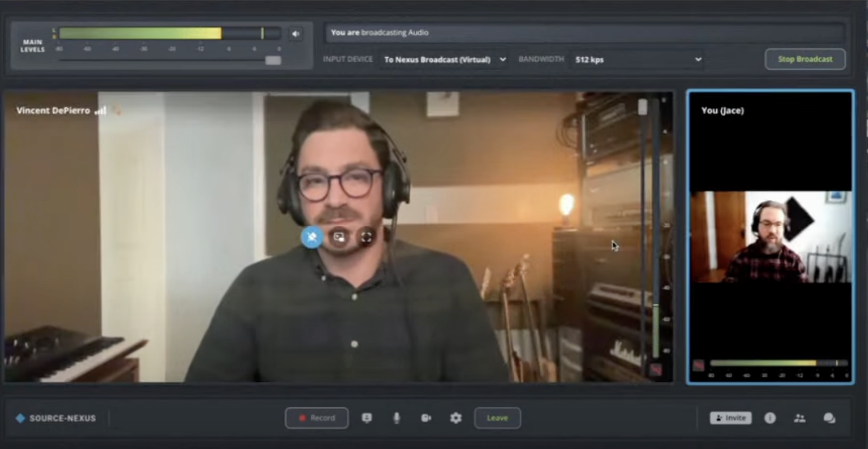Mute main levels with the speaker icon
The height and width of the screenshot is (449, 868).
[x=295, y=34]
